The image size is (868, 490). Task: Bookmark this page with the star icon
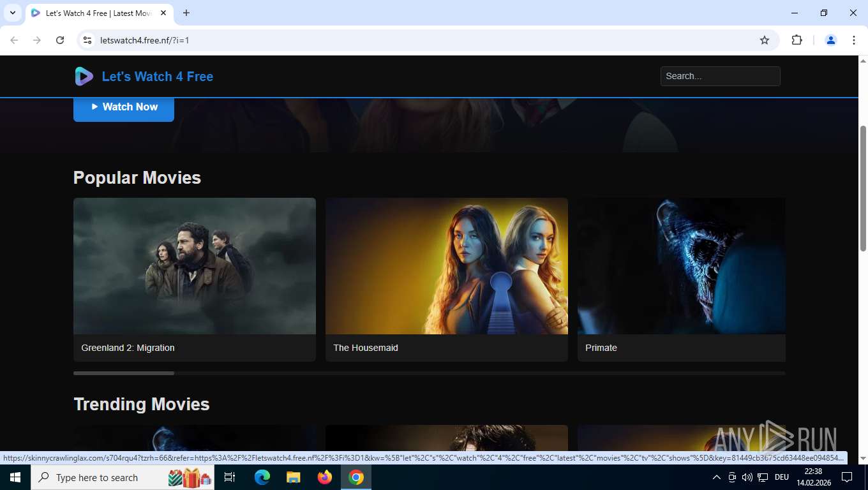click(765, 40)
